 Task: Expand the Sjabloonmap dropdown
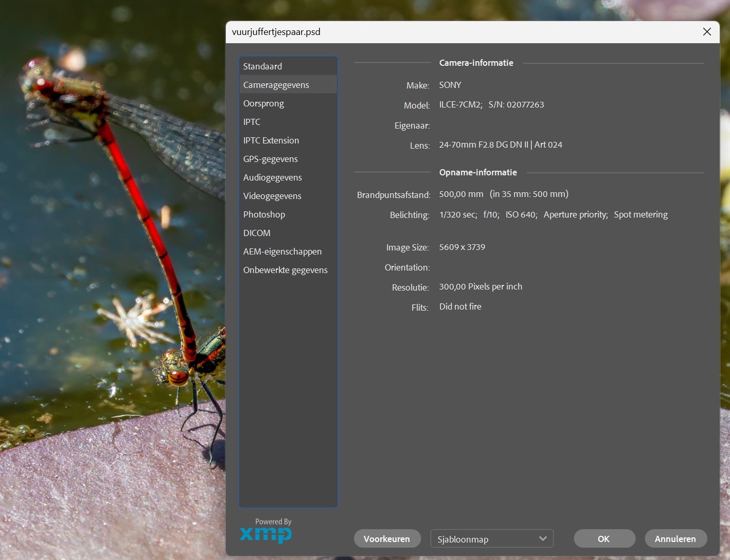point(492,539)
